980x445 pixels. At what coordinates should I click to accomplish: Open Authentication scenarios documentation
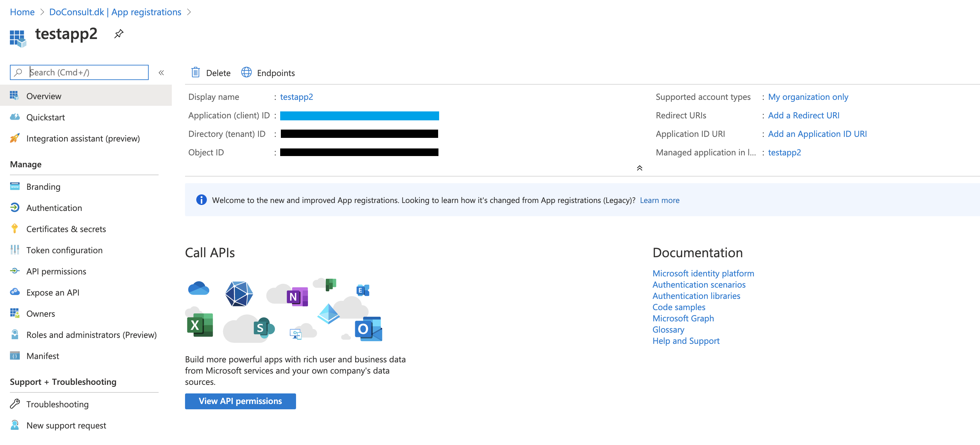point(698,284)
